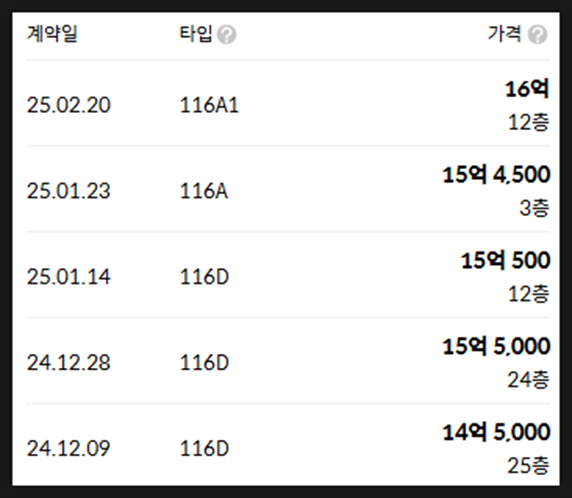Open the 25.02.20 transaction row
This screenshot has height=498, width=572.
click(x=288, y=104)
